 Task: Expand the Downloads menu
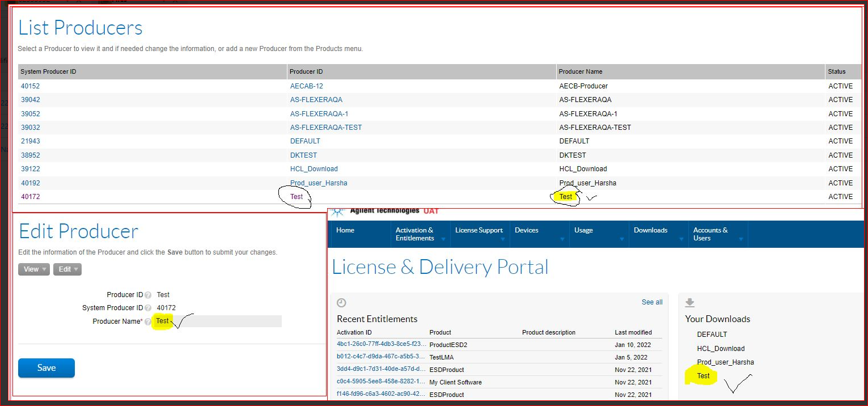tap(658, 234)
